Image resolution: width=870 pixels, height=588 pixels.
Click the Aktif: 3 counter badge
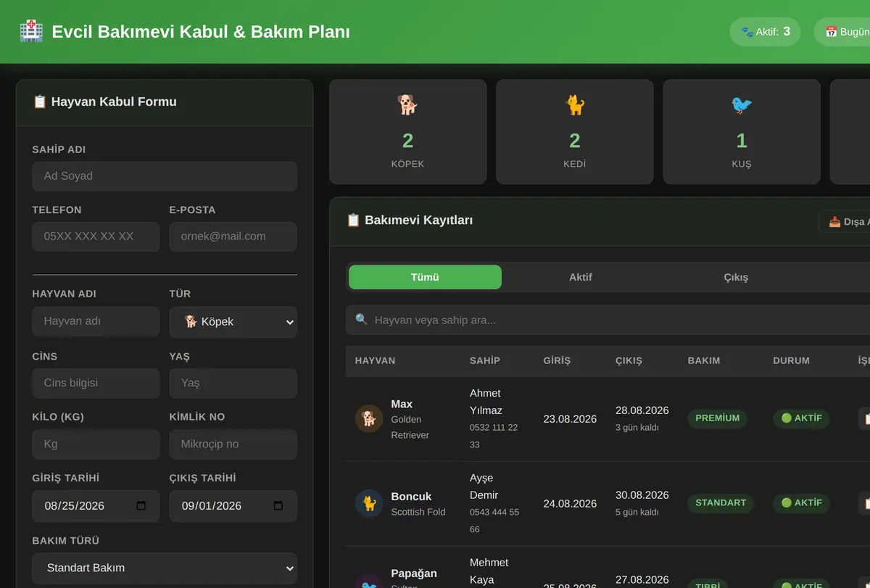point(765,32)
